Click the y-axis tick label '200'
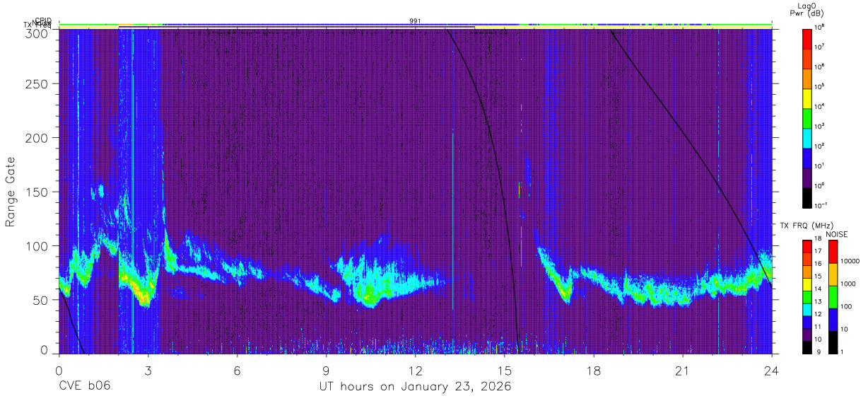 tap(37, 139)
